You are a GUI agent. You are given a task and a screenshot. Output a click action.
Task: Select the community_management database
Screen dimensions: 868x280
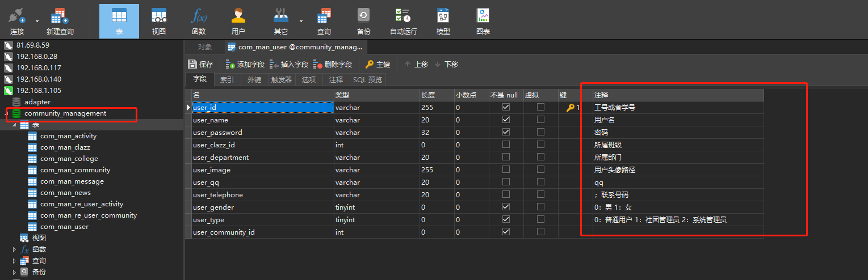(x=65, y=113)
